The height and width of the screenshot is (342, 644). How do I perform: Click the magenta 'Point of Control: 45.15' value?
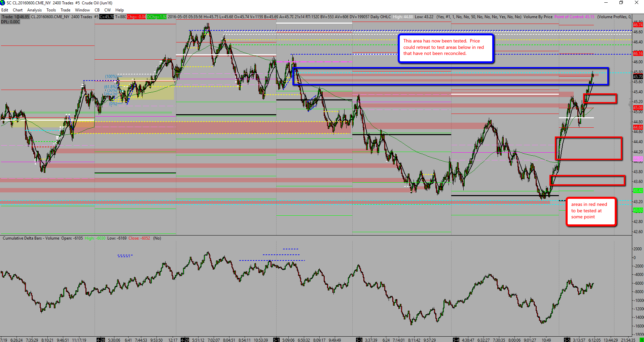[x=574, y=17]
